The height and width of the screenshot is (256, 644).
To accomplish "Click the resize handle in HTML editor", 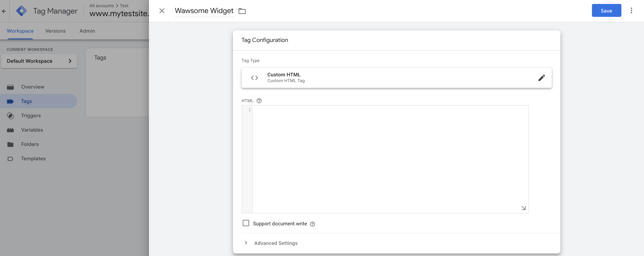I will pyautogui.click(x=523, y=208).
